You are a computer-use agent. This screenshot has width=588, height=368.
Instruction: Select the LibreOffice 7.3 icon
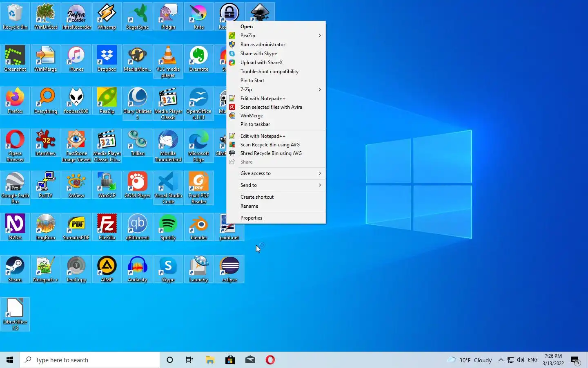click(x=15, y=314)
